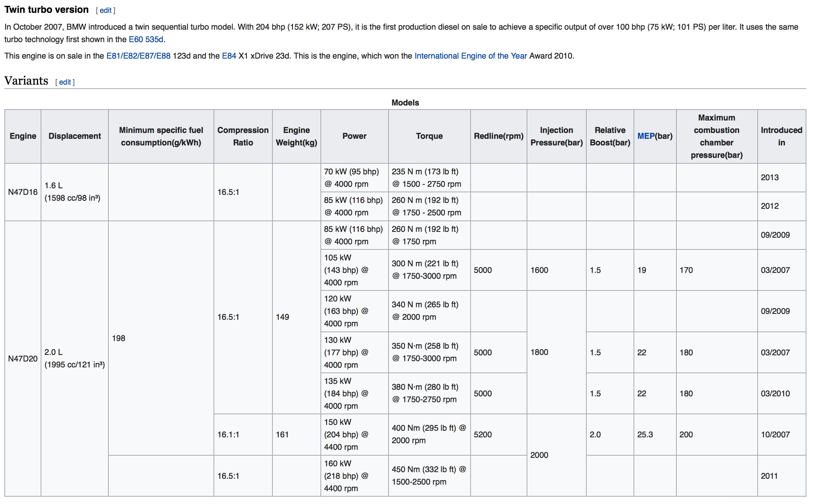Click the 130 kW (177 bhp) power cell
The width and height of the screenshot is (813, 504).
pyautogui.click(x=354, y=352)
